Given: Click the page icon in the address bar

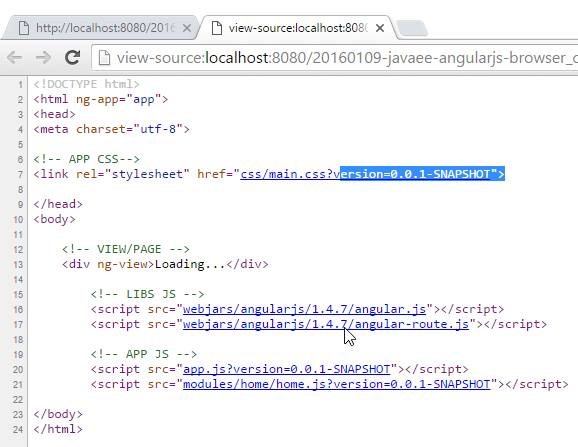Looking at the screenshot, I should (x=104, y=57).
